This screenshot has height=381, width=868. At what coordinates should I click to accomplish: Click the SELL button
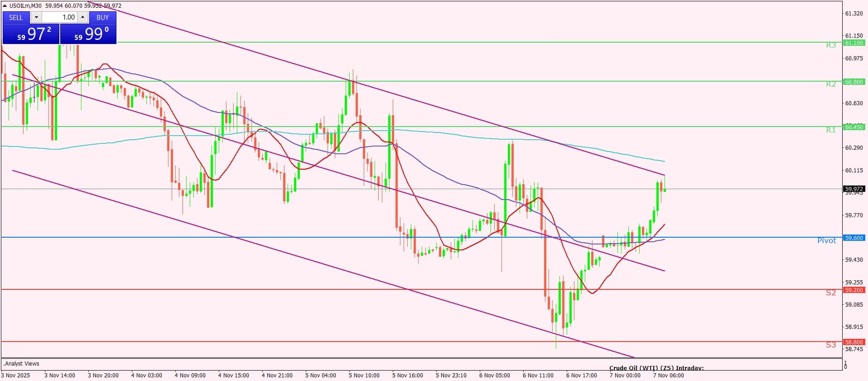(x=16, y=17)
